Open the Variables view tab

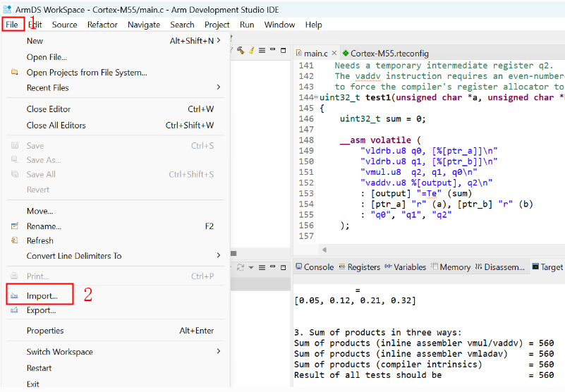coord(409,267)
